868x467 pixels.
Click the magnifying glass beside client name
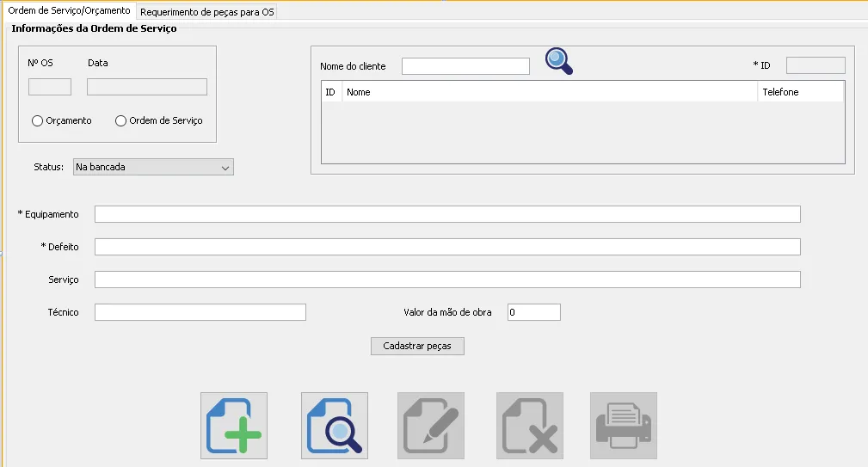[x=559, y=61]
